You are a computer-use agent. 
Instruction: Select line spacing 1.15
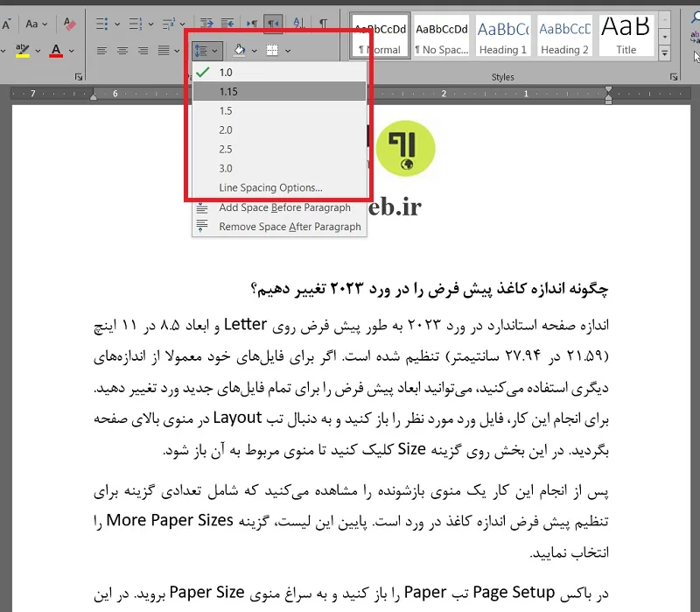point(279,92)
